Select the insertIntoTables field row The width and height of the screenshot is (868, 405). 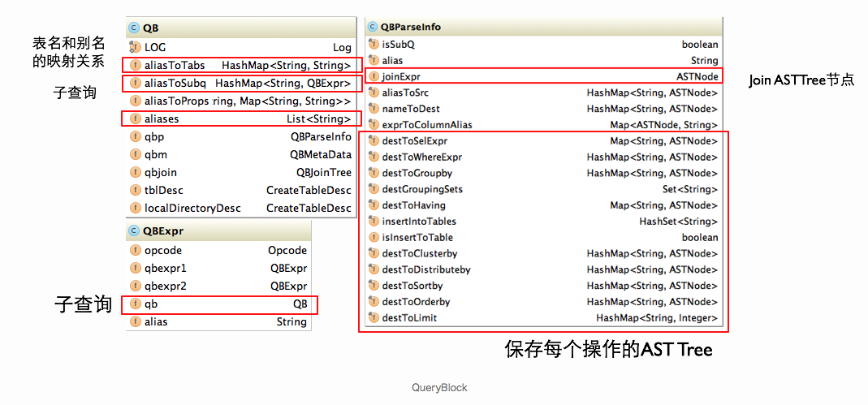coord(542,221)
